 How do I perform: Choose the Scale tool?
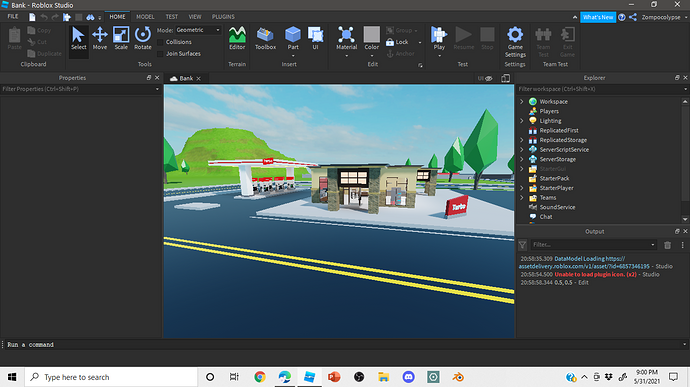[121, 39]
